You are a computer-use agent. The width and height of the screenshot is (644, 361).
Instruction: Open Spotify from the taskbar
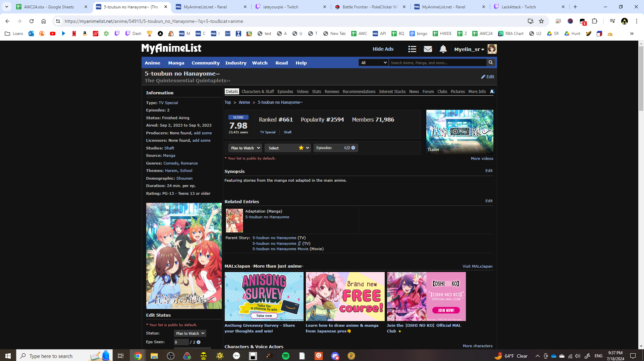tap(286, 356)
